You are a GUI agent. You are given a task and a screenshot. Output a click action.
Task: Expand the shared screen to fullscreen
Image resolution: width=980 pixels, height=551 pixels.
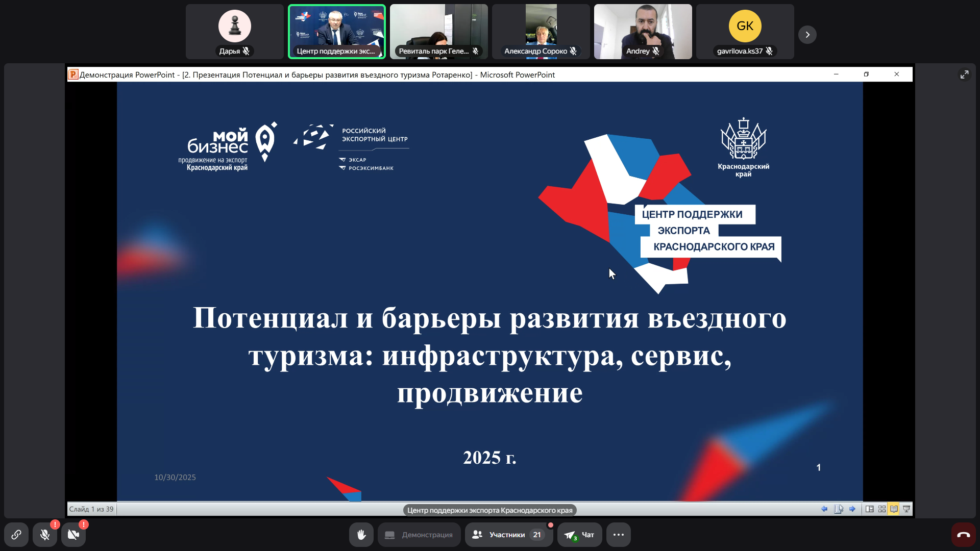964,75
